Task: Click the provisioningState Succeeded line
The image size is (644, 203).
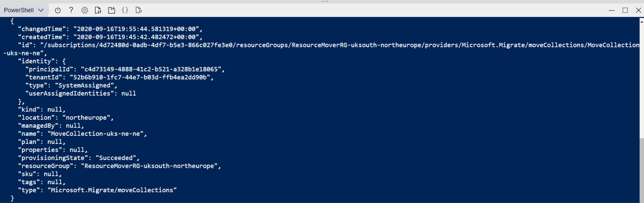Action: tap(79, 158)
